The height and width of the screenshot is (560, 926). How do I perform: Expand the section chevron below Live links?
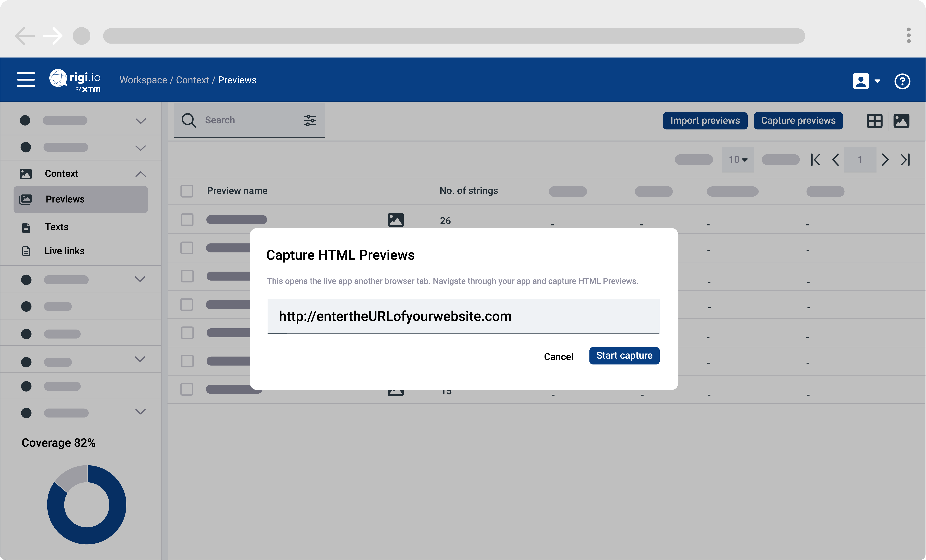[x=140, y=279]
